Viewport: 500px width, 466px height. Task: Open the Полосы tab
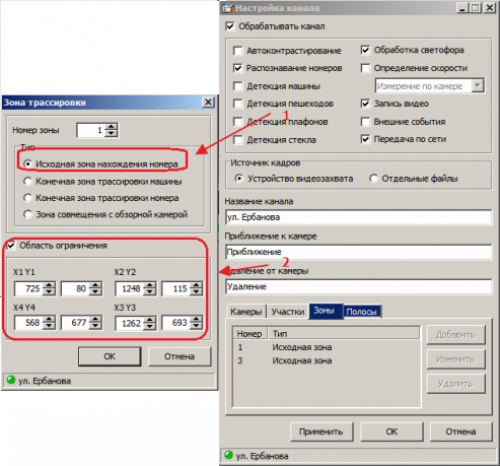coord(362,312)
